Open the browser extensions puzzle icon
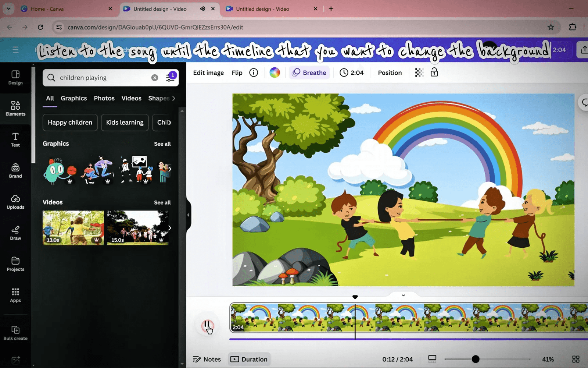 click(x=572, y=27)
